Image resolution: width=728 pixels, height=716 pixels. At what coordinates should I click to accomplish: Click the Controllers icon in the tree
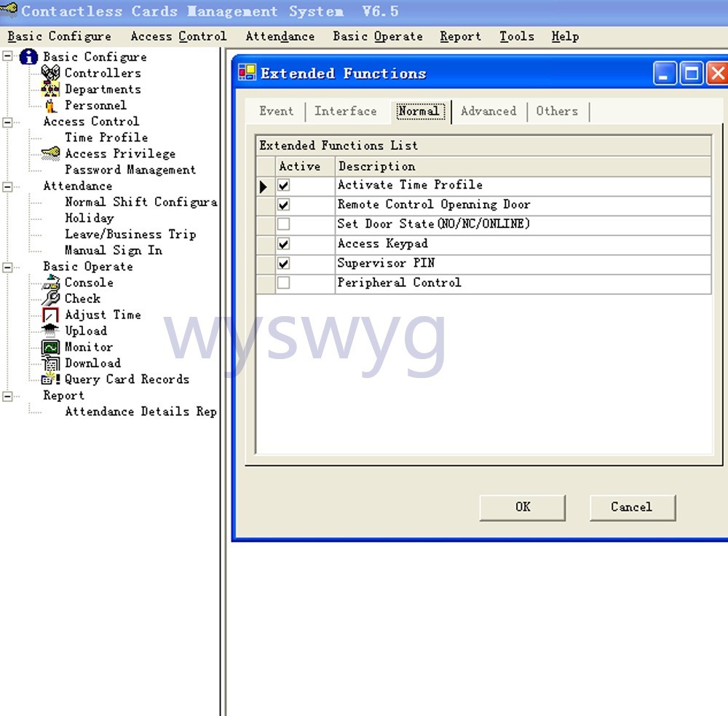50,73
